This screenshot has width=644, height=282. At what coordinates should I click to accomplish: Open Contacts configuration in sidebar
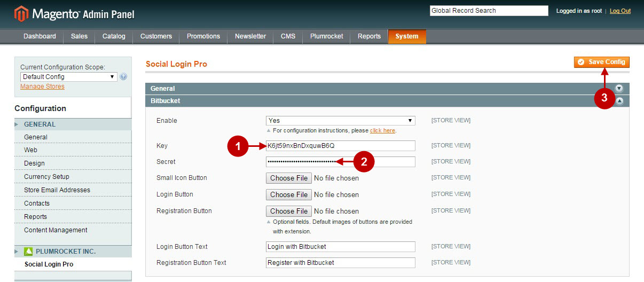[37, 203]
